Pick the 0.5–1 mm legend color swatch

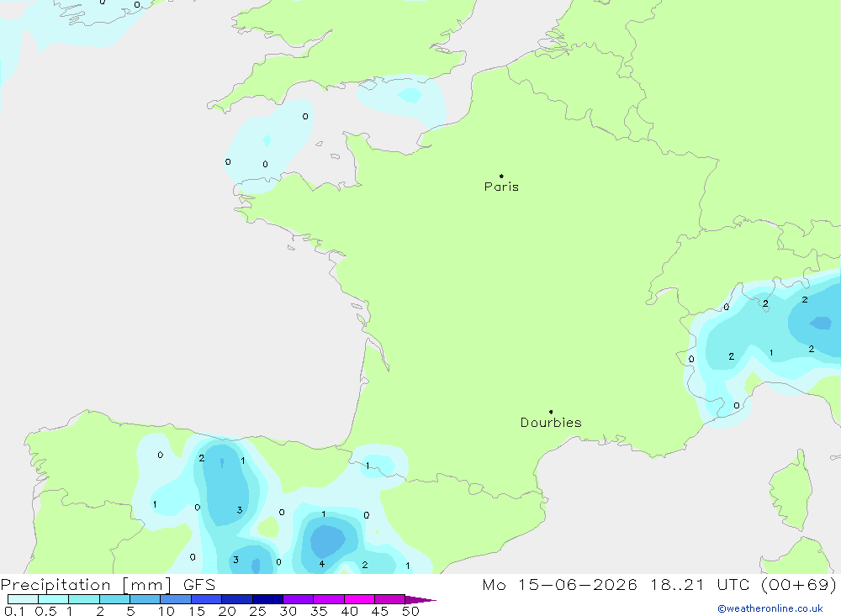pos(54,599)
